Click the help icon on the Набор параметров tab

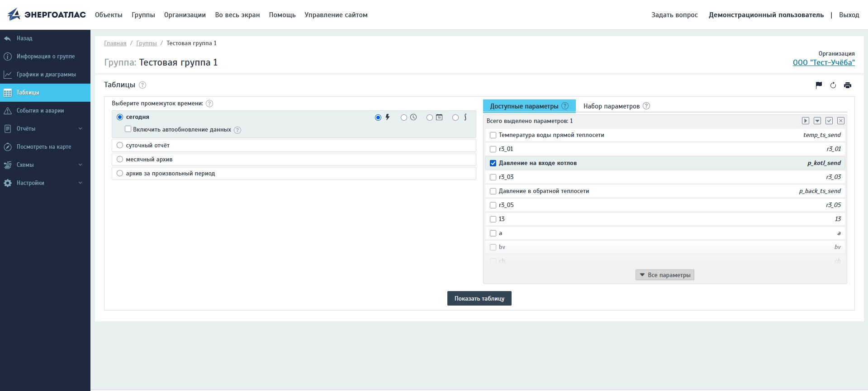646,106
